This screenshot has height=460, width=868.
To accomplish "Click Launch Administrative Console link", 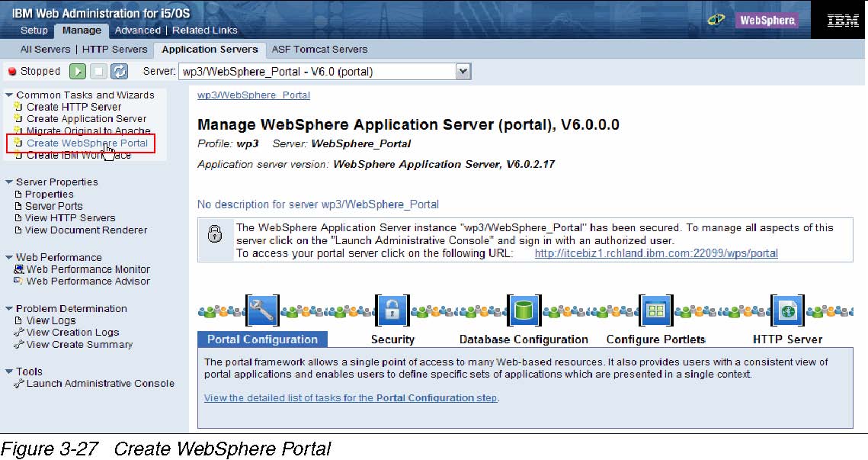I will tap(100, 384).
